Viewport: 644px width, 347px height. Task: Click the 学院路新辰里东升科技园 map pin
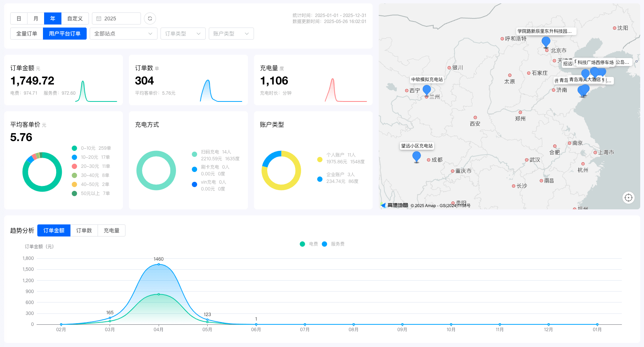click(x=546, y=42)
